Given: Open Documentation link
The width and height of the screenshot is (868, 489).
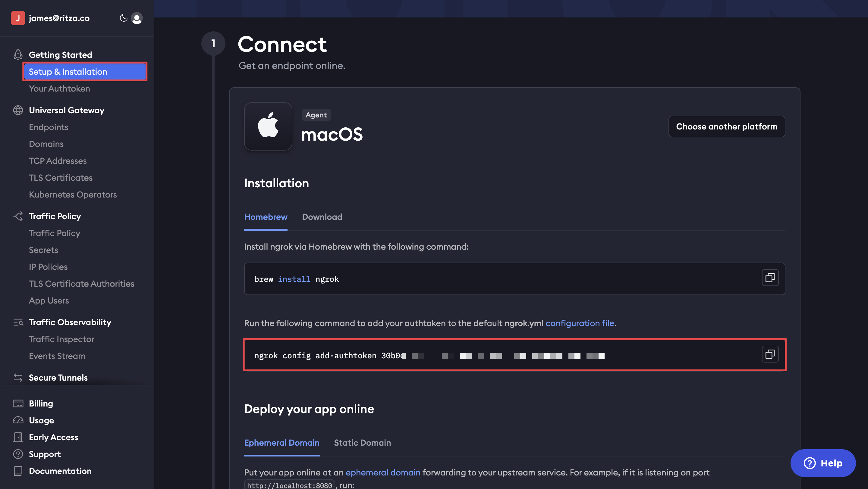Looking at the screenshot, I should [60, 471].
